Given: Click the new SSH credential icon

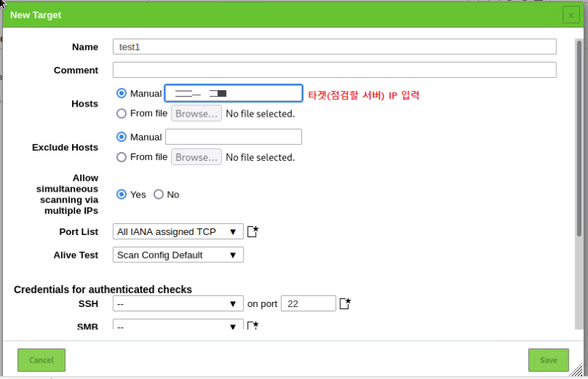Looking at the screenshot, I should click(345, 303).
